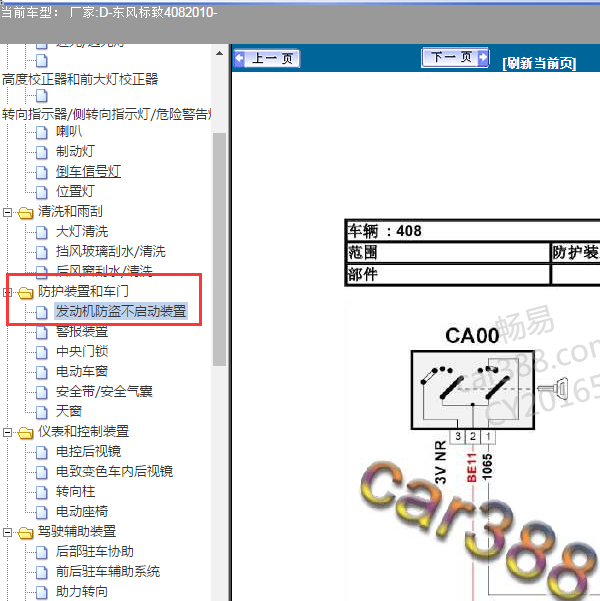Open the 后部驻车协助 entry
The width and height of the screenshot is (600, 601).
pos(95,552)
